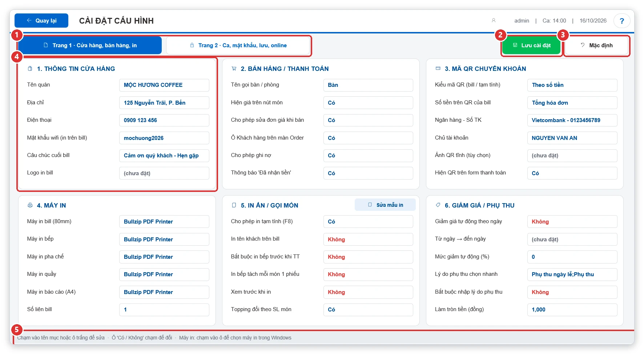Select Trang 1 Cửa hàng tab
Screen dimensions: 644x354
(90, 45)
